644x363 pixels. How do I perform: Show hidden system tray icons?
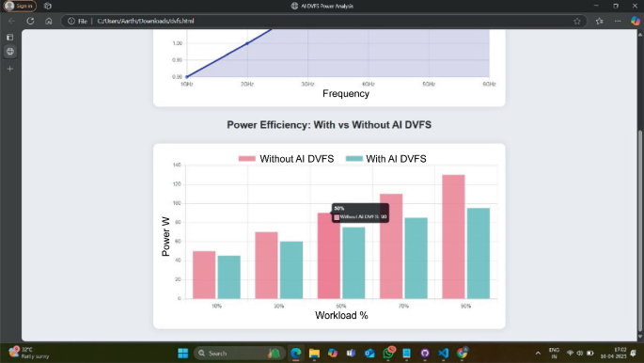pos(538,354)
